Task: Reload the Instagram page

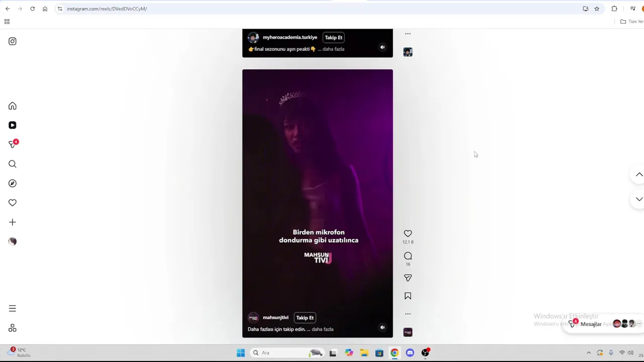Action: (32, 9)
